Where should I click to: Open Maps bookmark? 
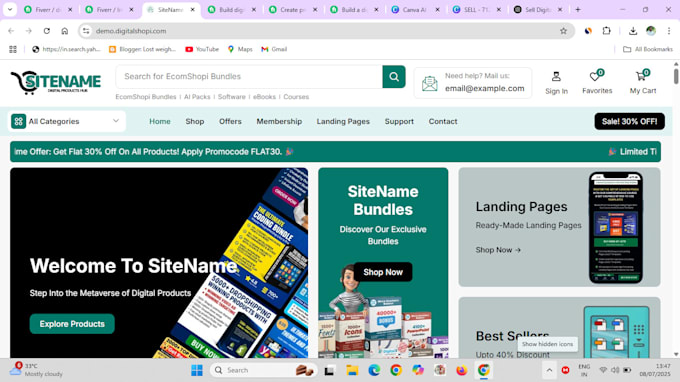240,49
